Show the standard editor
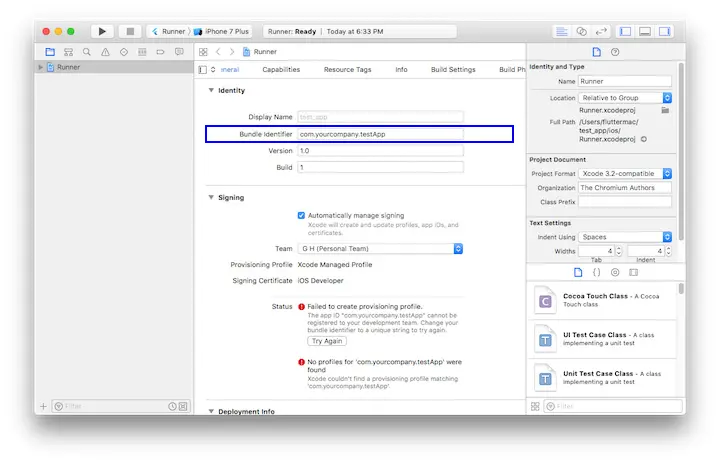This screenshot has width=720, height=464. click(561, 31)
